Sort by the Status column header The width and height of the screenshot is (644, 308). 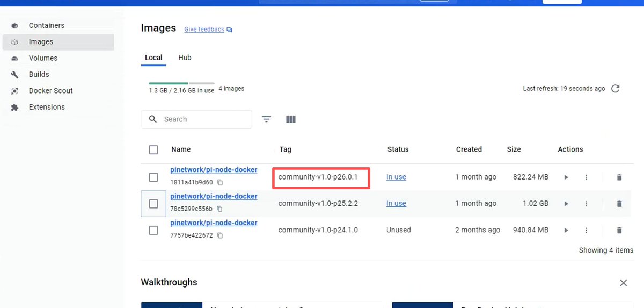tap(398, 149)
